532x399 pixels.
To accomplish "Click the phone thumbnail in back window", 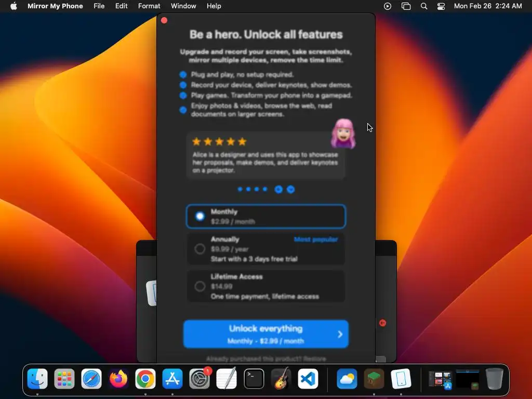I will [151, 293].
